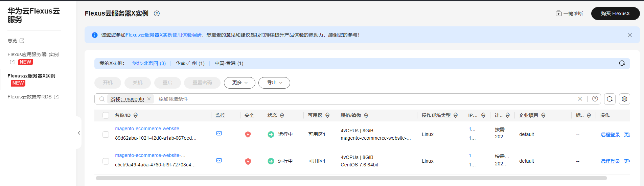Switch to 中国-香港 (1) region
The image size is (644, 186).
229,63
